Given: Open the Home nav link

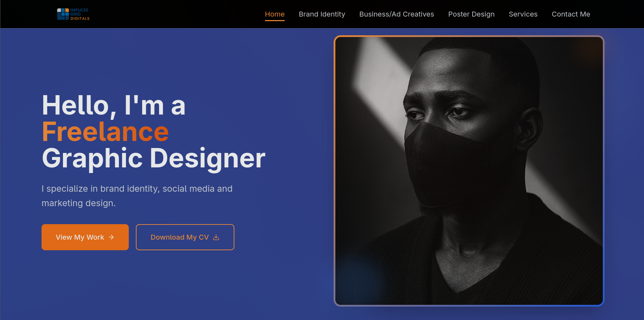Looking at the screenshot, I should 275,14.
